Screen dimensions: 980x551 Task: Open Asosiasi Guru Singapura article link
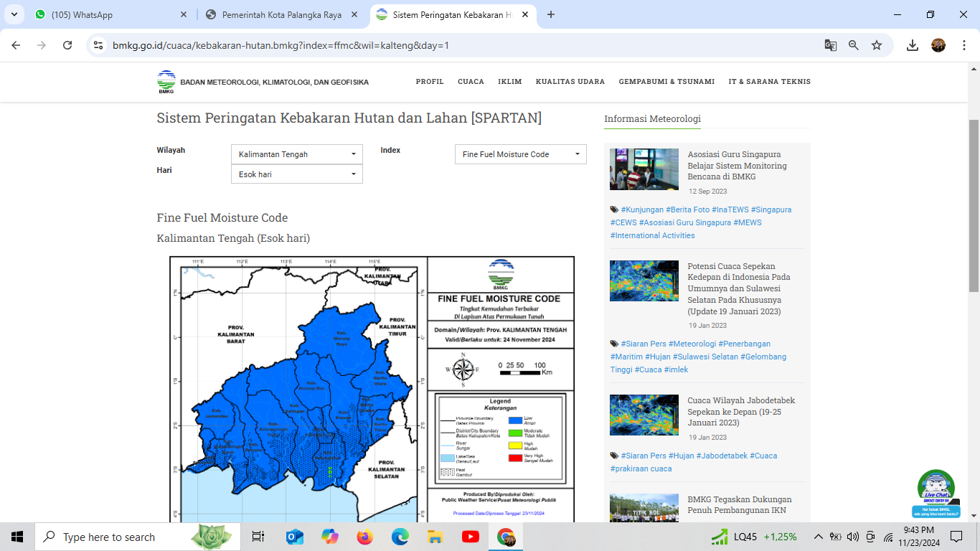point(738,166)
